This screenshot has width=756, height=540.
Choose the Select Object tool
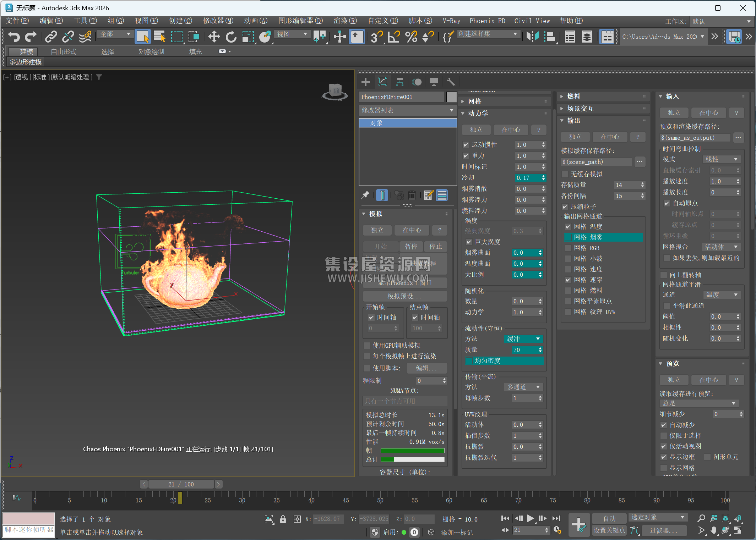click(143, 37)
